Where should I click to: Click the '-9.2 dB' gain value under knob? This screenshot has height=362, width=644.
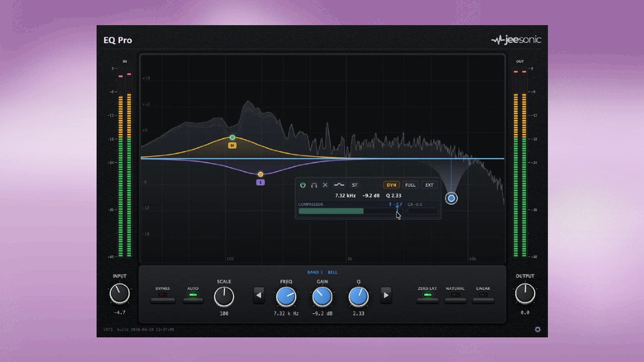[x=322, y=313]
